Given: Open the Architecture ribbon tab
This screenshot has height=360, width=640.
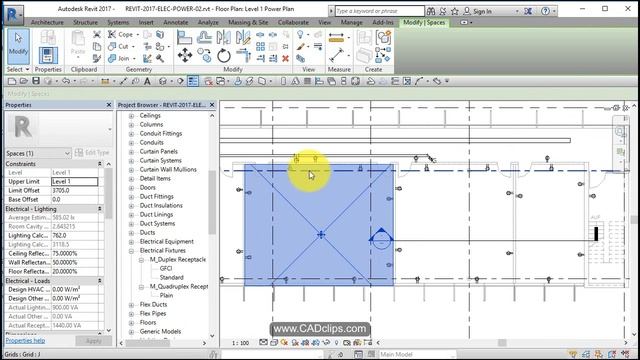Looking at the screenshot, I should pyautogui.click(x=47, y=22).
